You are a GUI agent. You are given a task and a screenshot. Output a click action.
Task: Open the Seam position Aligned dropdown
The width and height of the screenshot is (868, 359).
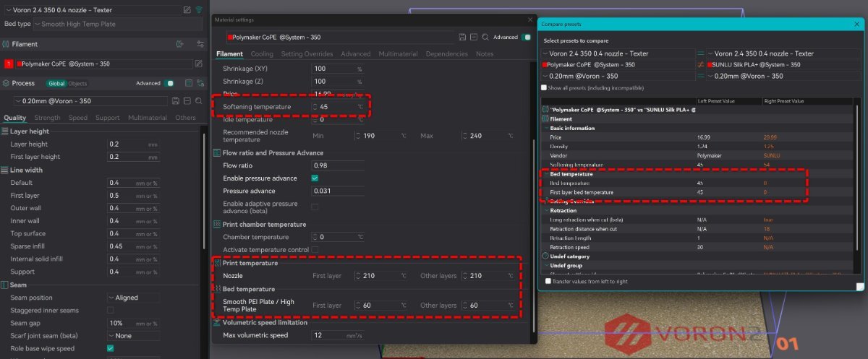[134, 298]
